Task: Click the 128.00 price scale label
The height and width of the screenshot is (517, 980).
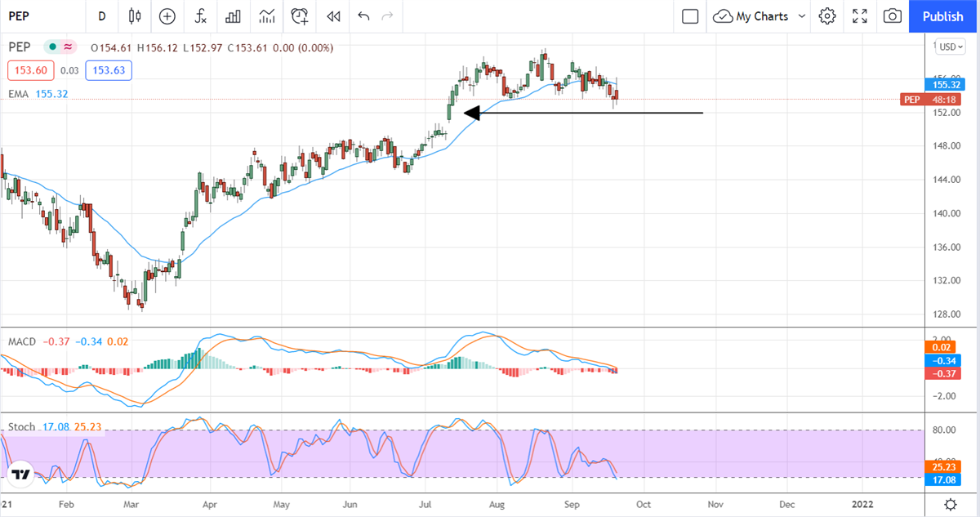Action: pyautogui.click(x=947, y=314)
